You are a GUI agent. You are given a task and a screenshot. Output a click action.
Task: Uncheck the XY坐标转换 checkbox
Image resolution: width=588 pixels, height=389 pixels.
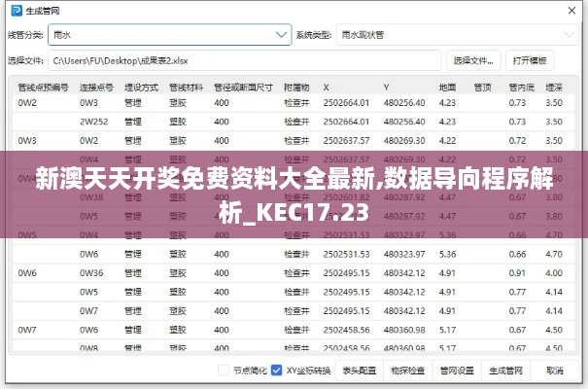277,371
